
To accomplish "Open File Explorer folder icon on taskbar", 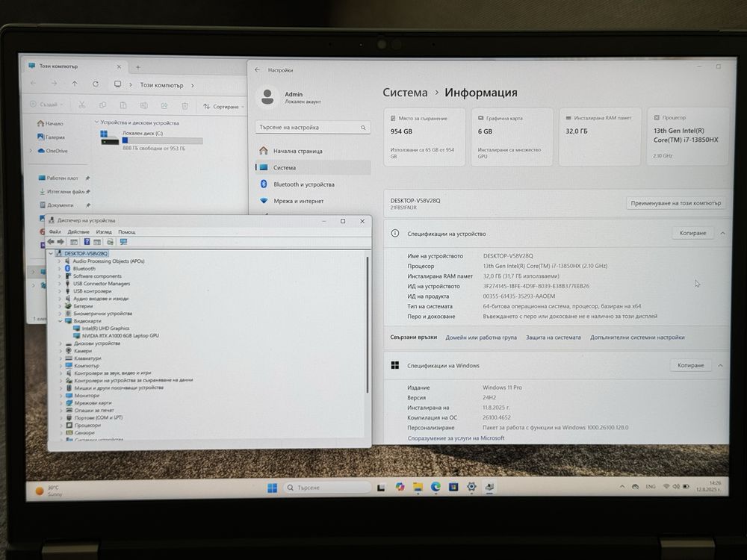I will point(418,487).
